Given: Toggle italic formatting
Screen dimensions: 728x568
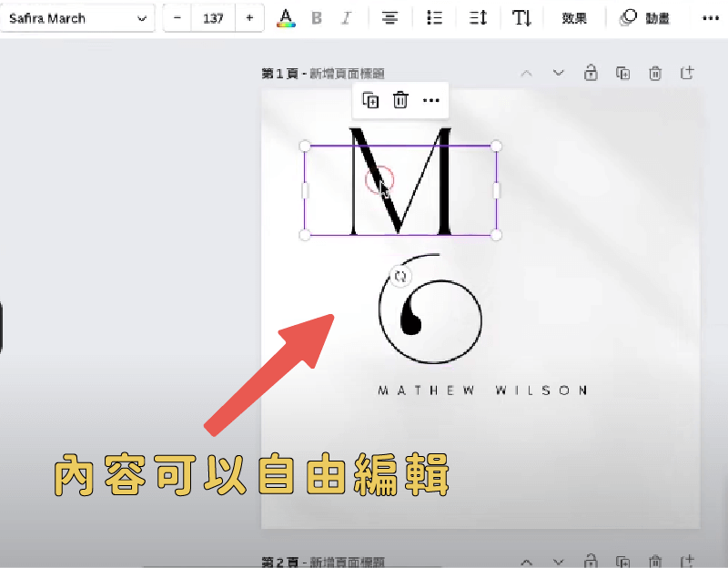Looking at the screenshot, I should pos(346,18).
